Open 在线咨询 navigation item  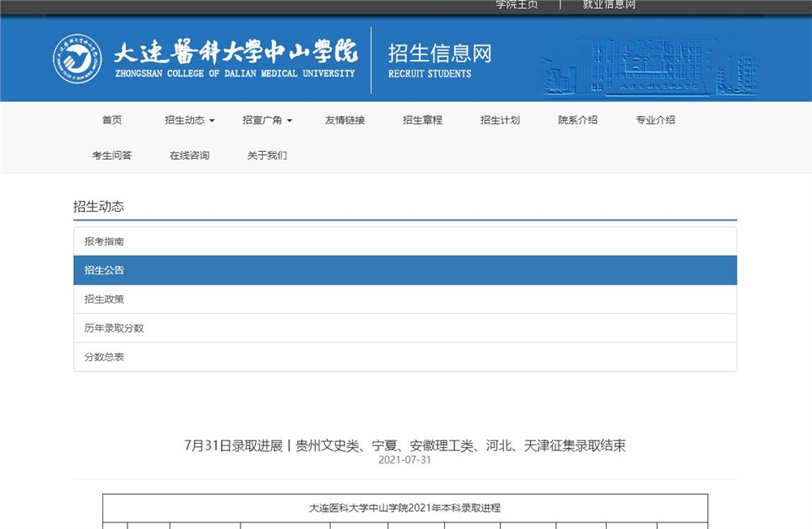[x=189, y=155]
